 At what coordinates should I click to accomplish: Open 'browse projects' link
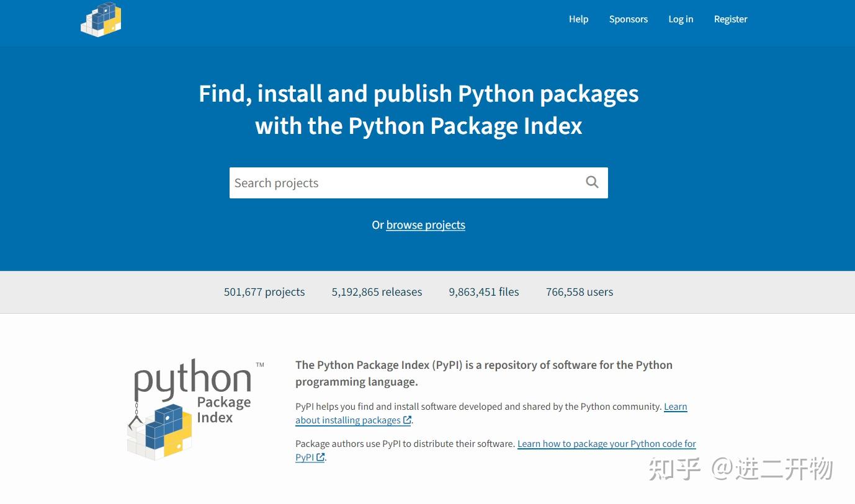point(426,224)
